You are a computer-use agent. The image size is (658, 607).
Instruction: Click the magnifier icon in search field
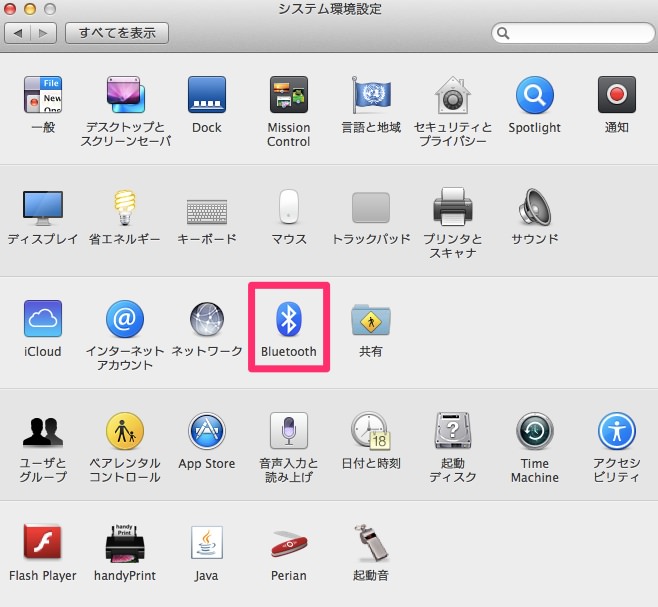pos(503,33)
